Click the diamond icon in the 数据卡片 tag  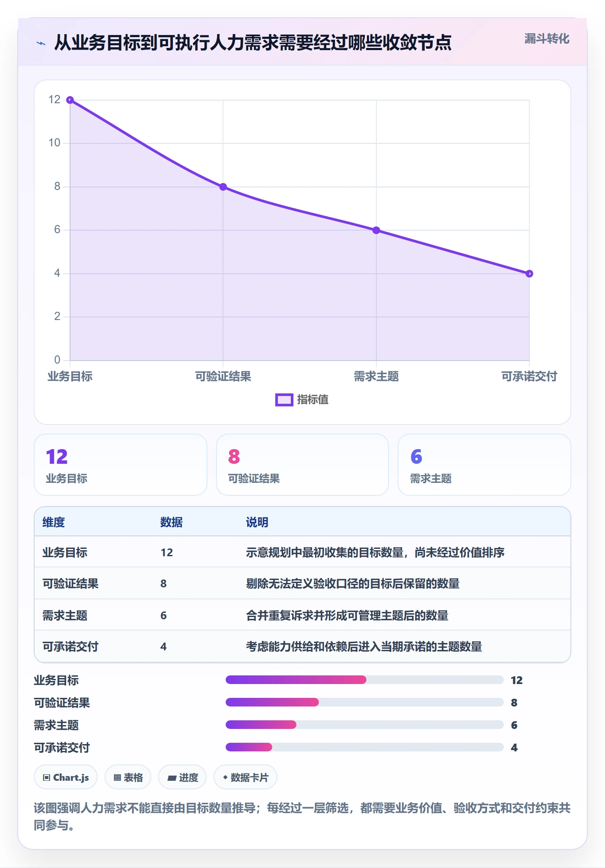click(x=225, y=777)
